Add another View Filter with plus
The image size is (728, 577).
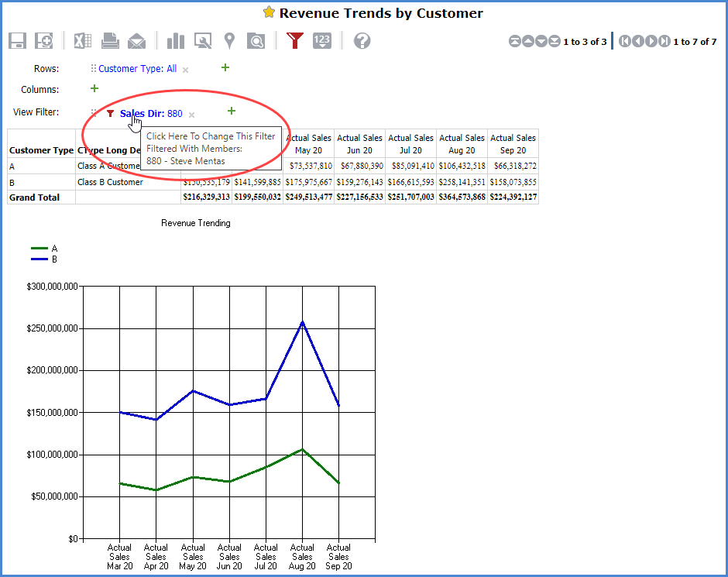click(x=231, y=112)
